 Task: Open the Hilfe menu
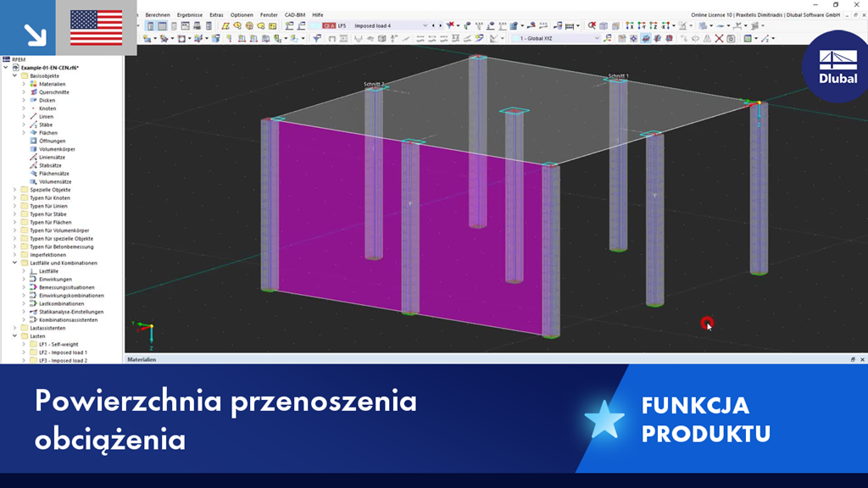[318, 15]
